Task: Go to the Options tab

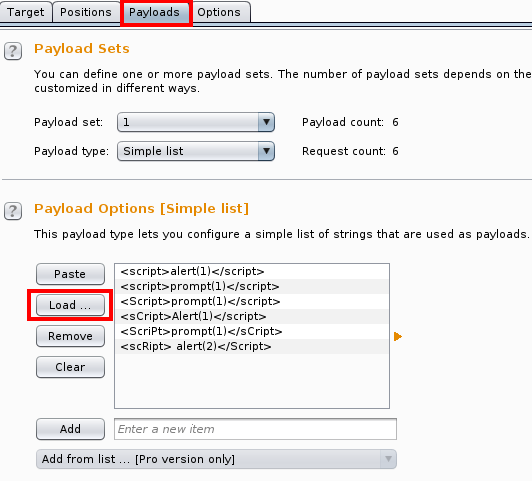Action: [x=219, y=12]
